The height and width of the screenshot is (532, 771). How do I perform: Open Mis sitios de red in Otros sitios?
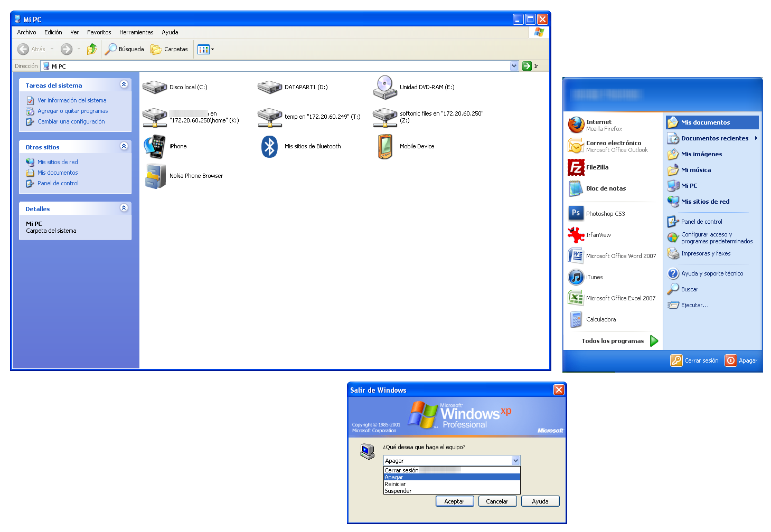(x=58, y=162)
